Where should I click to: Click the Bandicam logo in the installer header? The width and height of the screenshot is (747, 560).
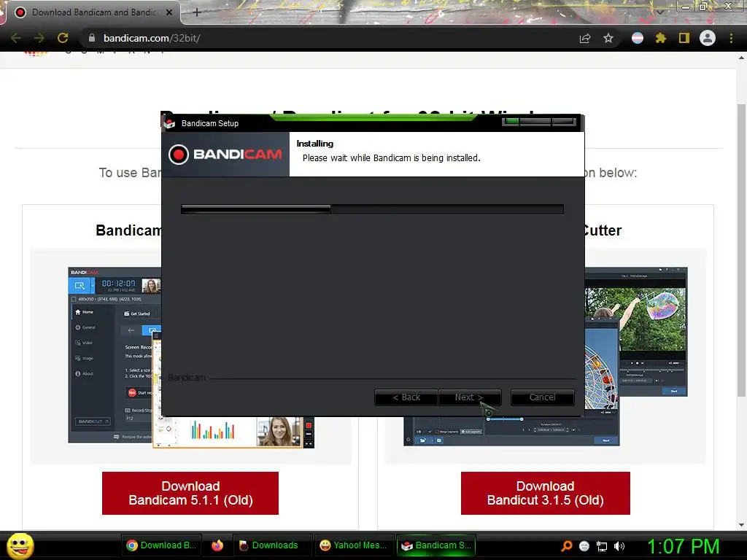[x=225, y=155]
